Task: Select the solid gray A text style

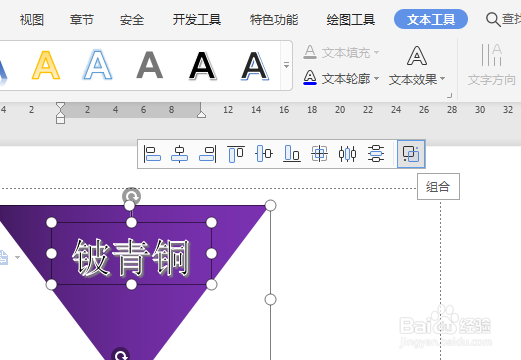Action: coord(150,65)
